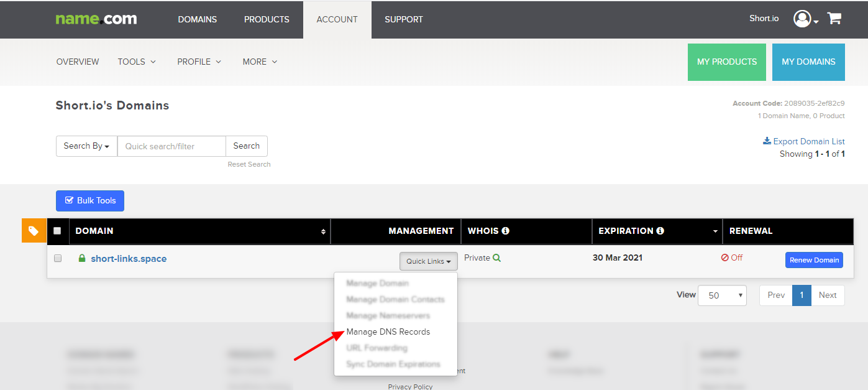Screen dimensions: 868x390
Task: Click the Next pagination button
Action: (x=828, y=295)
